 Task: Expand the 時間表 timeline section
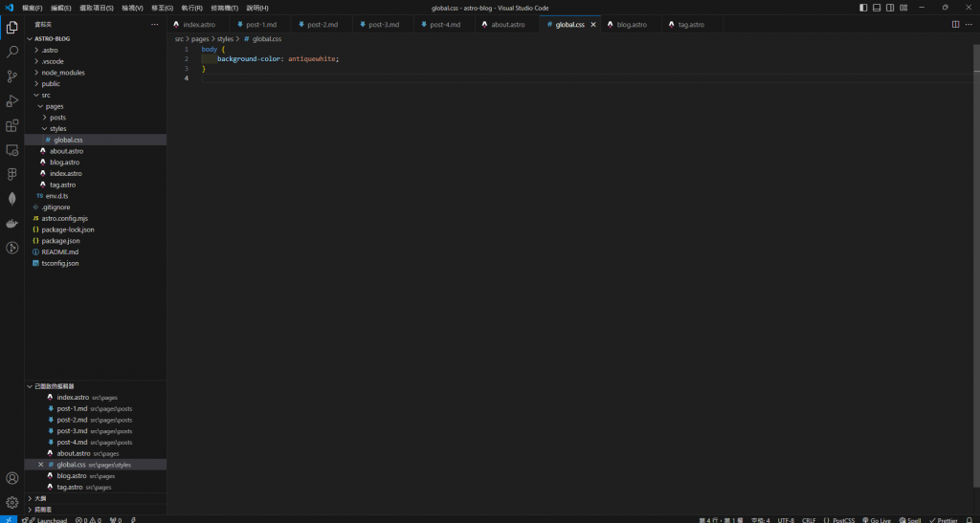(x=96, y=510)
